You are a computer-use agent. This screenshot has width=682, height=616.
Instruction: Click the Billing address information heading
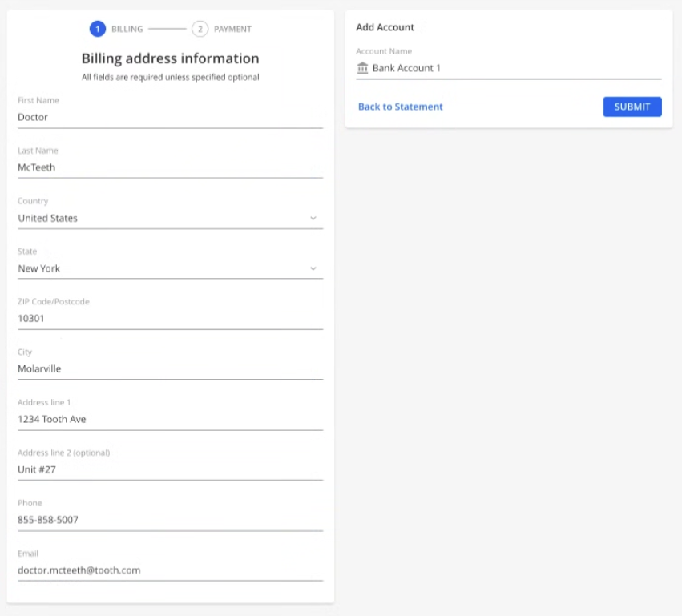[x=170, y=58]
